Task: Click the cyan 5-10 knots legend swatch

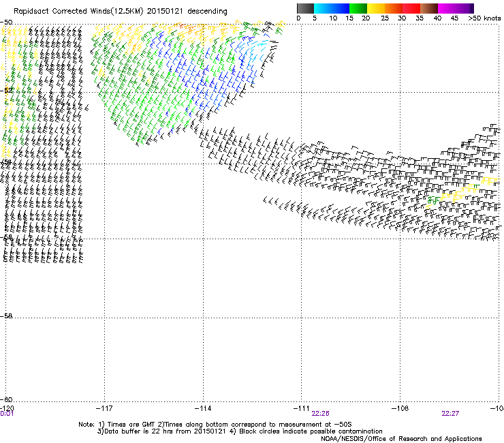Action: pos(322,8)
